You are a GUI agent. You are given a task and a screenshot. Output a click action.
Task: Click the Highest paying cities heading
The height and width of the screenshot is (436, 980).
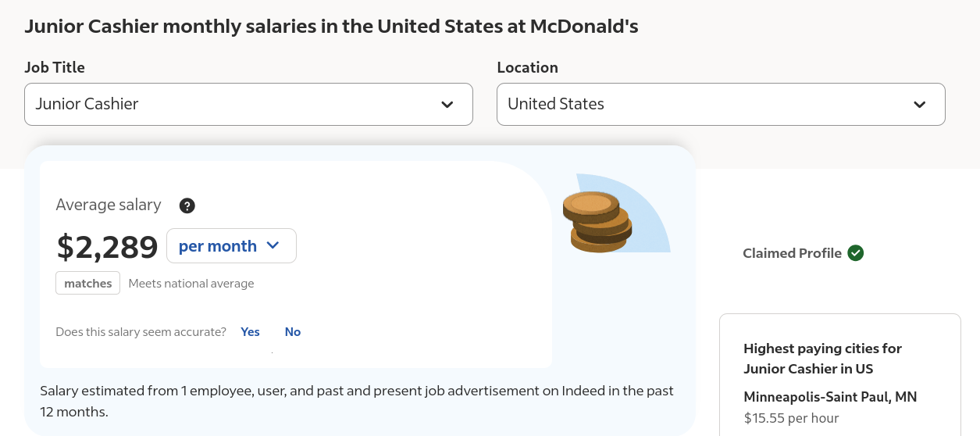(x=822, y=359)
